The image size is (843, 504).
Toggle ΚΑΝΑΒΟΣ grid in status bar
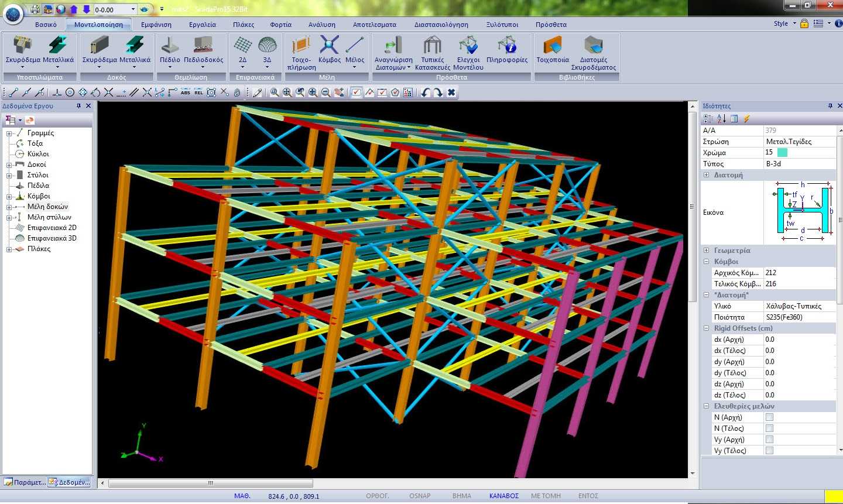504,496
